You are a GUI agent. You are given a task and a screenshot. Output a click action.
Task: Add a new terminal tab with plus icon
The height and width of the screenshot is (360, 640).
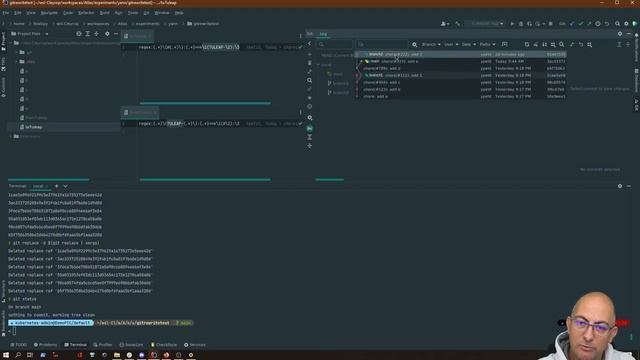57,186
